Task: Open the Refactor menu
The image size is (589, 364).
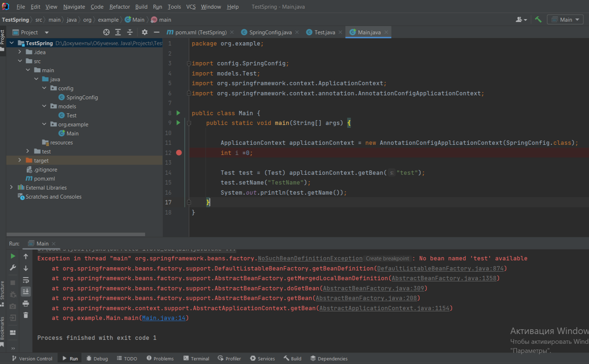Action: [120, 7]
